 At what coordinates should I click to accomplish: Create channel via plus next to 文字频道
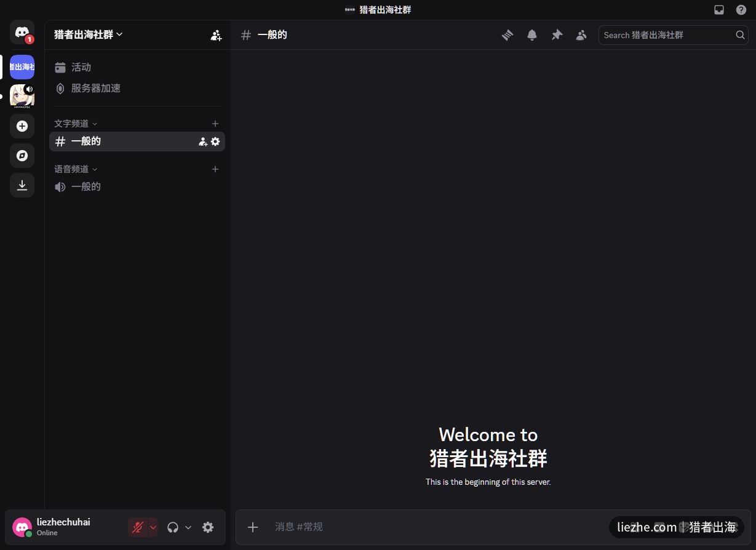pyautogui.click(x=215, y=124)
